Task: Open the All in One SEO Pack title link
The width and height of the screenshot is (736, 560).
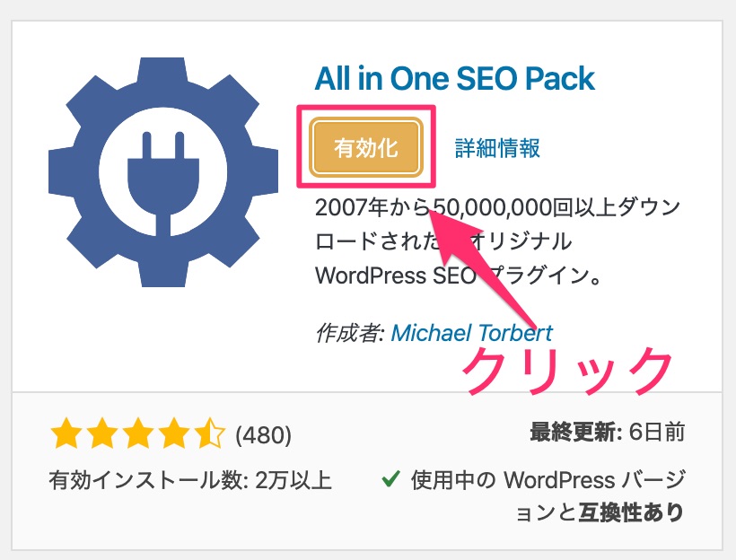Action: pos(454,79)
